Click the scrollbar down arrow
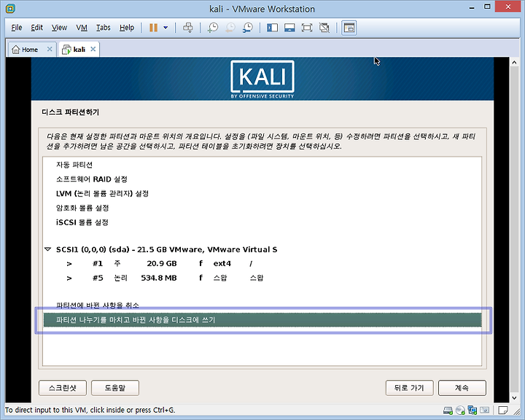Viewport: 525px width, 420px height. (x=514, y=398)
